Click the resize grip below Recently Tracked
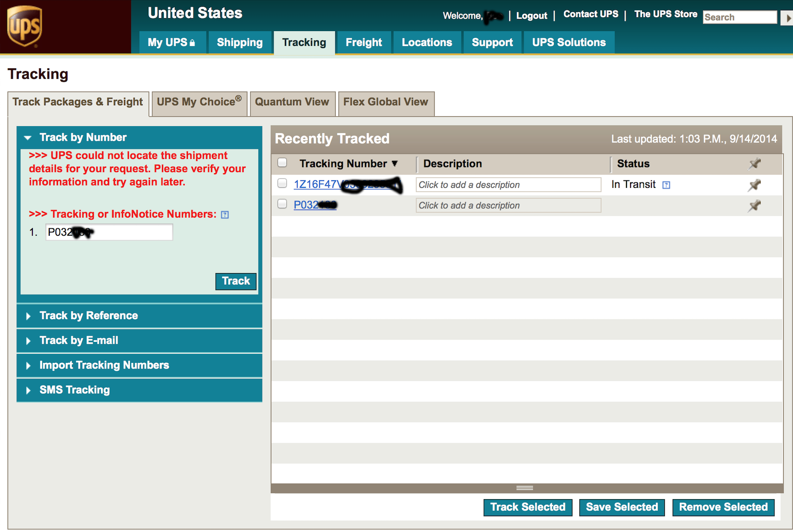 click(x=525, y=488)
